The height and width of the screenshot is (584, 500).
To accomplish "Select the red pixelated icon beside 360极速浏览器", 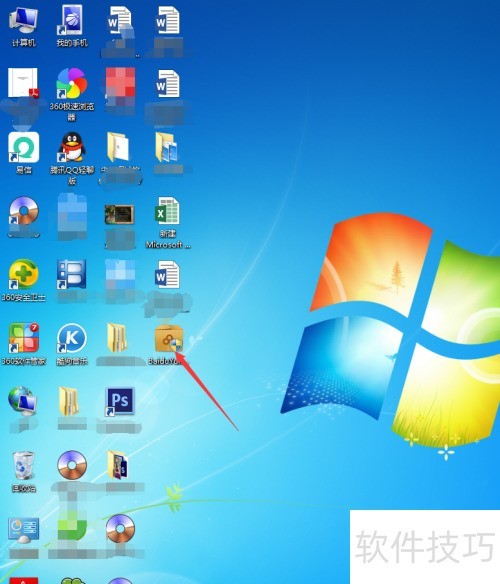I will point(120,83).
